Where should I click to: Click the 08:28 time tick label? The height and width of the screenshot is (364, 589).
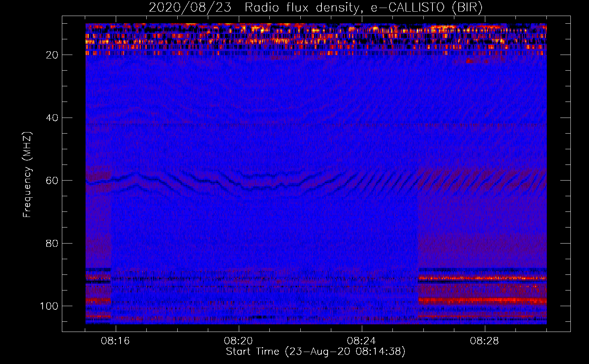pos(485,341)
